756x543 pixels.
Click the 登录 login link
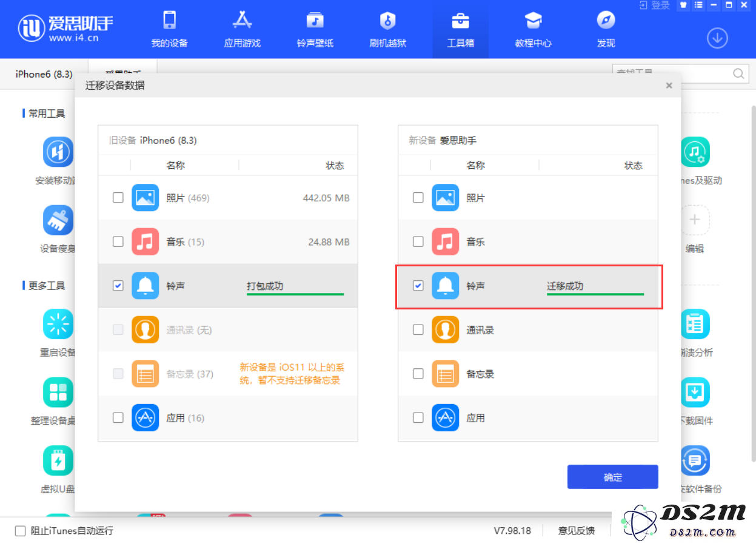click(x=655, y=5)
